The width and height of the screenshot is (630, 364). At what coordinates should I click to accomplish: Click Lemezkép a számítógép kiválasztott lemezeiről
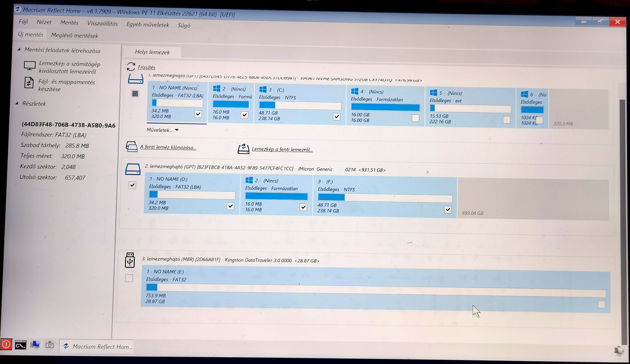pyautogui.click(x=69, y=67)
